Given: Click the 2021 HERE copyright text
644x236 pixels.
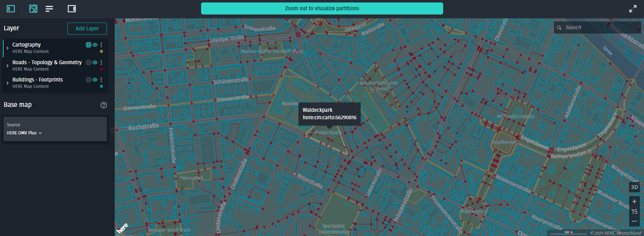Looking at the screenshot, I should pyautogui.click(x=616, y=233).
